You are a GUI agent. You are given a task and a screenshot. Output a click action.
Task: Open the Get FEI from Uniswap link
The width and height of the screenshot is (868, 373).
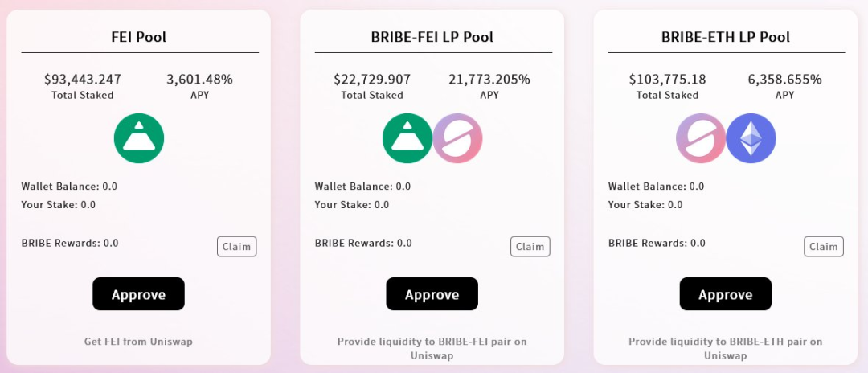coord(138,342)
